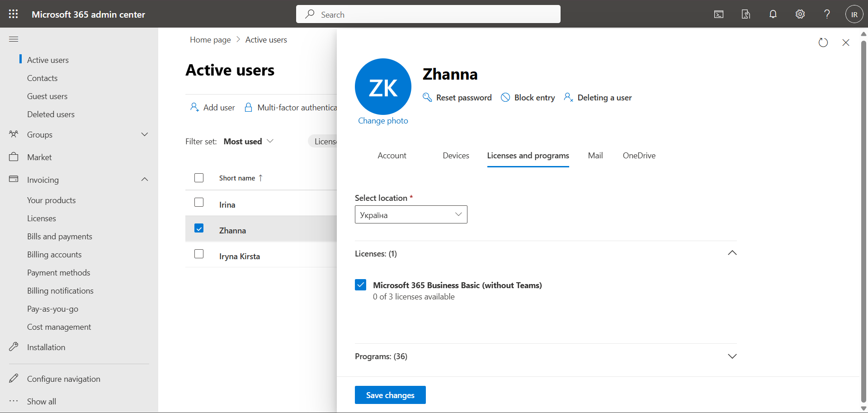Click the Search input field
This screenshot has width=868, height=413.
tap(428, 14)
